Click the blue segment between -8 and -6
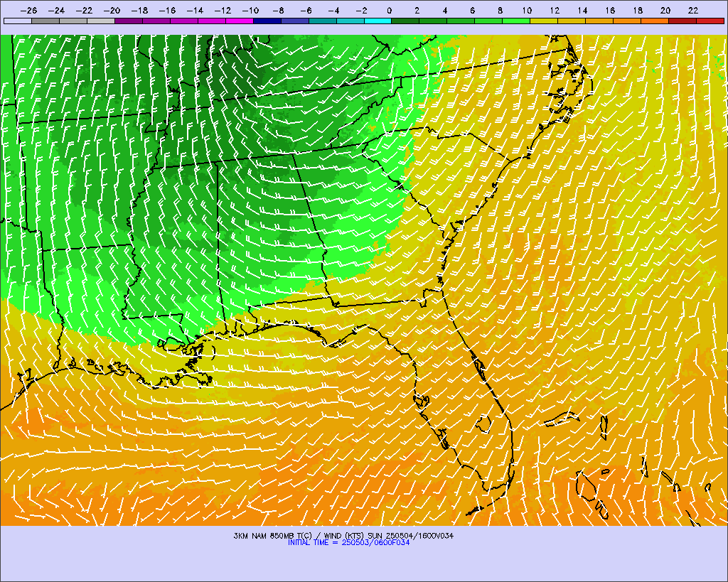This screenshot has width=728, height=582. (295, 21)
